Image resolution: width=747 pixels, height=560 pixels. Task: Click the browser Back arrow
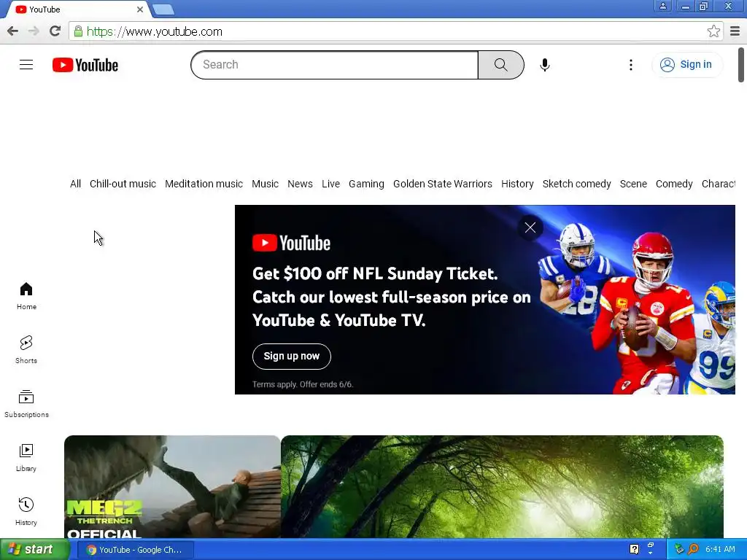click(13, 31)
